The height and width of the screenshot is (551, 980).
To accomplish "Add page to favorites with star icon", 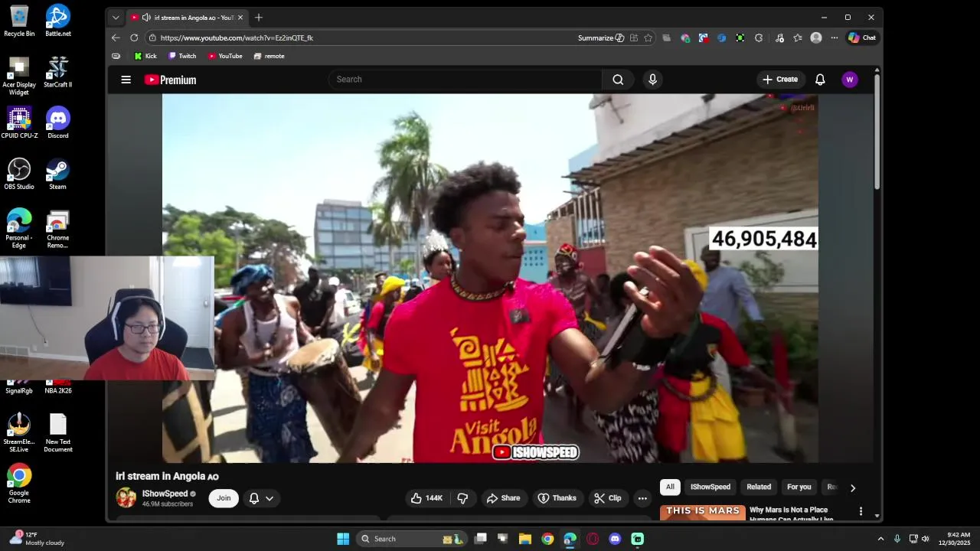I will 648,37.
